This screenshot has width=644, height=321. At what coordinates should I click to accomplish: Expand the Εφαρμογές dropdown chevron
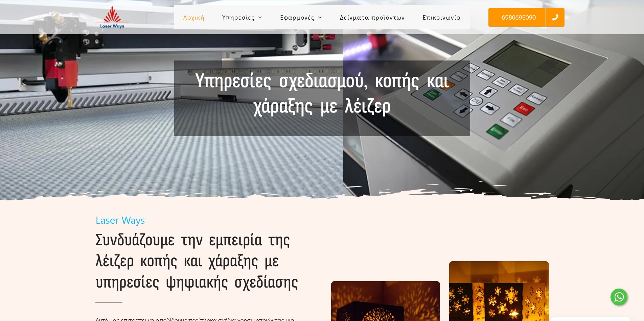click(320, 18)
